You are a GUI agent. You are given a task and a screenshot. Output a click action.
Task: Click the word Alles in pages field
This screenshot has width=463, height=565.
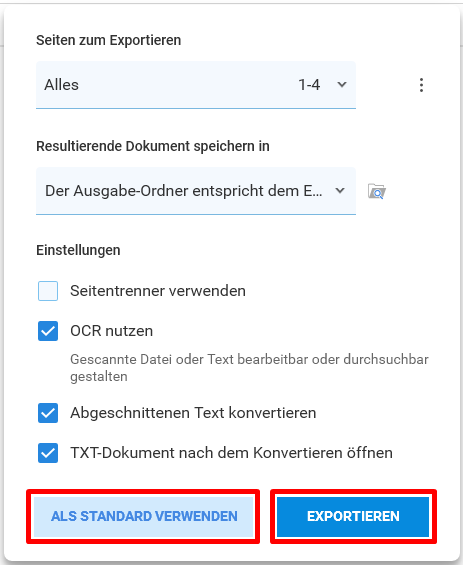click(62, 85)
